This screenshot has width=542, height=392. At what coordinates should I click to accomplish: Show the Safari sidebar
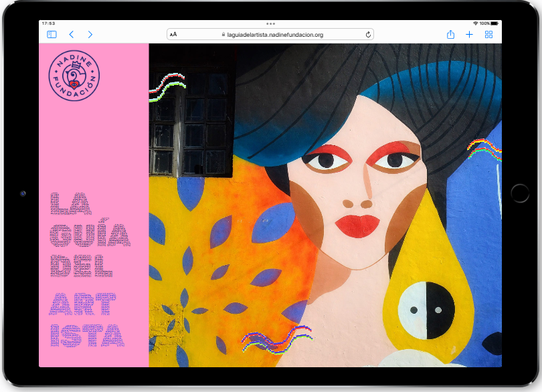tap(52, 35)
